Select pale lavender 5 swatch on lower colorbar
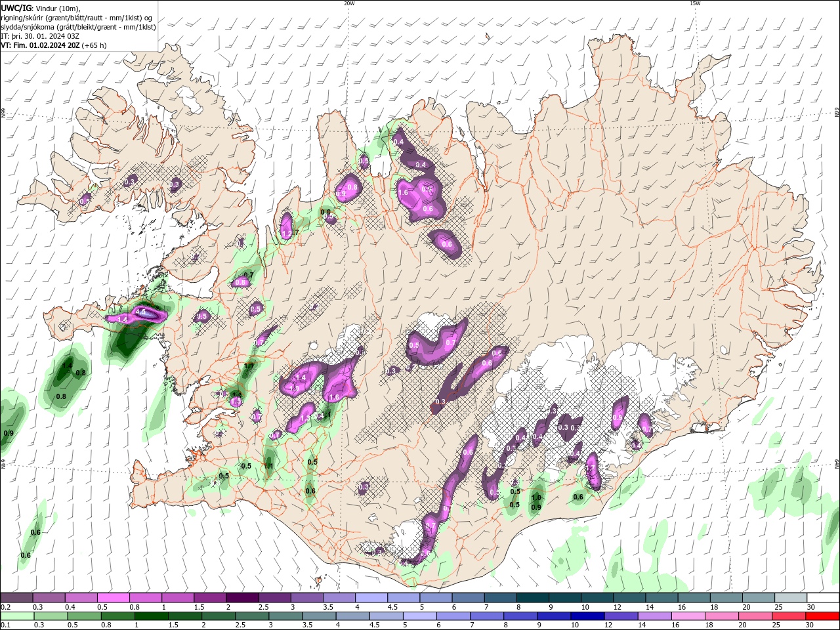This screenshot has width=840, height=630. [419, 616]
